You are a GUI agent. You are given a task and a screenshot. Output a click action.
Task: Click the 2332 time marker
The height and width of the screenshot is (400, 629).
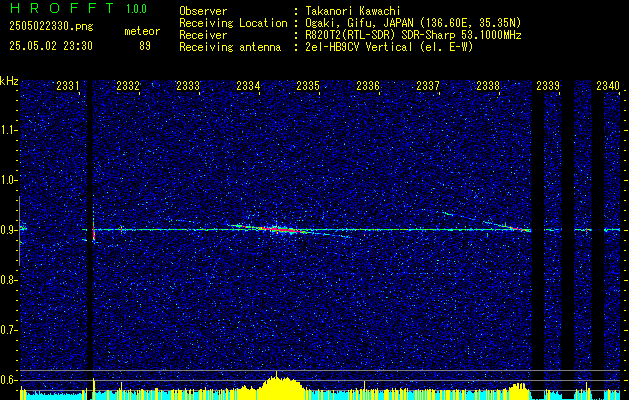[128, 85]
